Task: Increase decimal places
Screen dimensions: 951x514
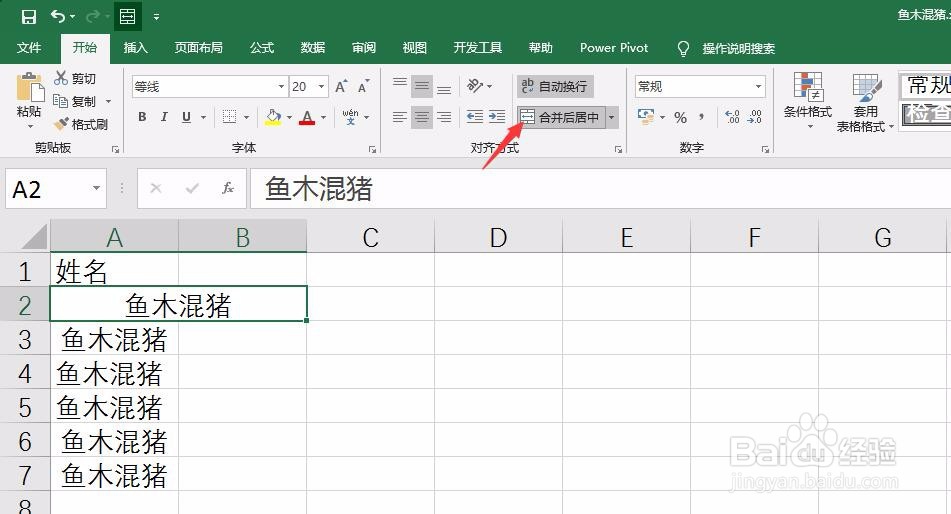Action: click(733, 117)
